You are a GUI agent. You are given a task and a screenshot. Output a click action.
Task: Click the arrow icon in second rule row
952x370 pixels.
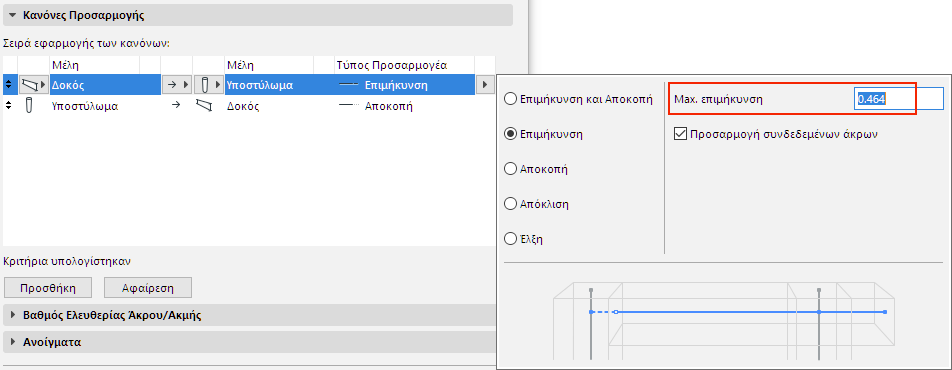(x=176, y=106)
